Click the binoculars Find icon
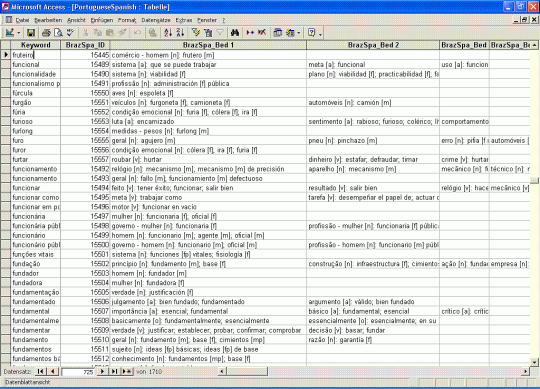 point(235,33)
